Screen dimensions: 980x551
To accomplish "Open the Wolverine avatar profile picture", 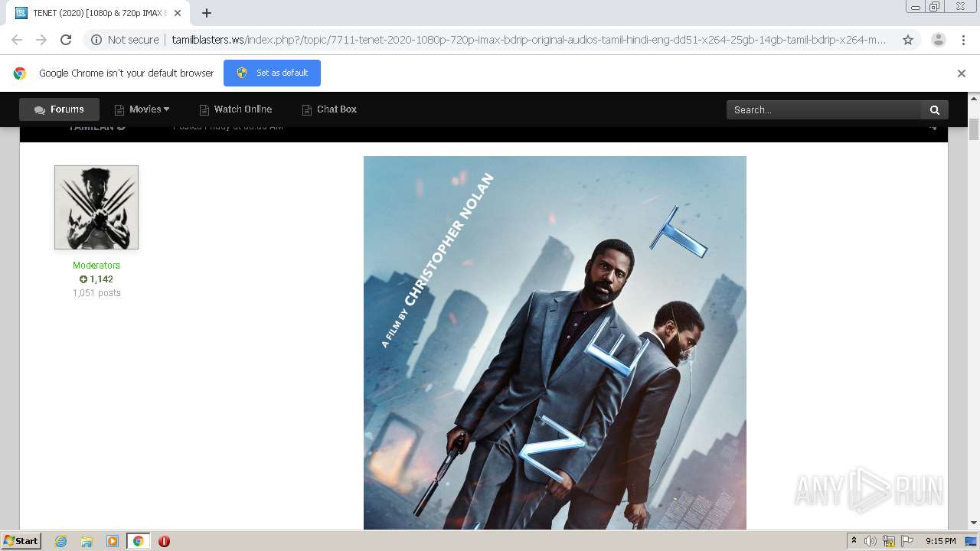I will (96, 207).
